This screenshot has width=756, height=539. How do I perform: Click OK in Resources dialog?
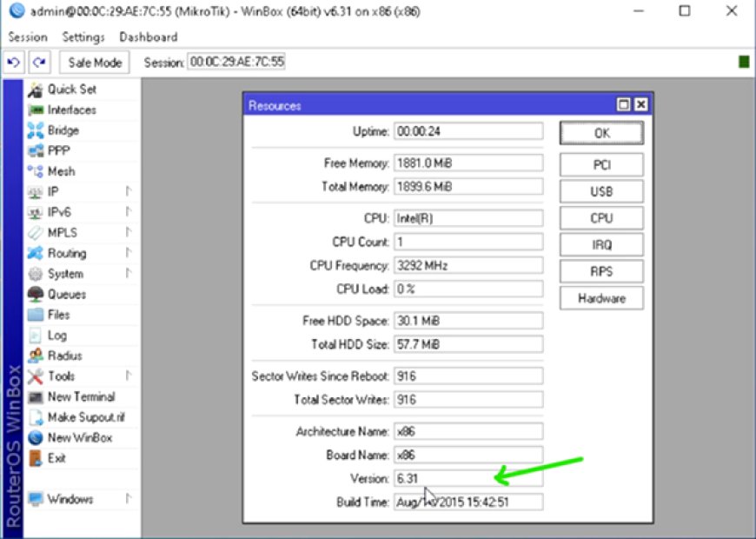(x=601, y=133)
